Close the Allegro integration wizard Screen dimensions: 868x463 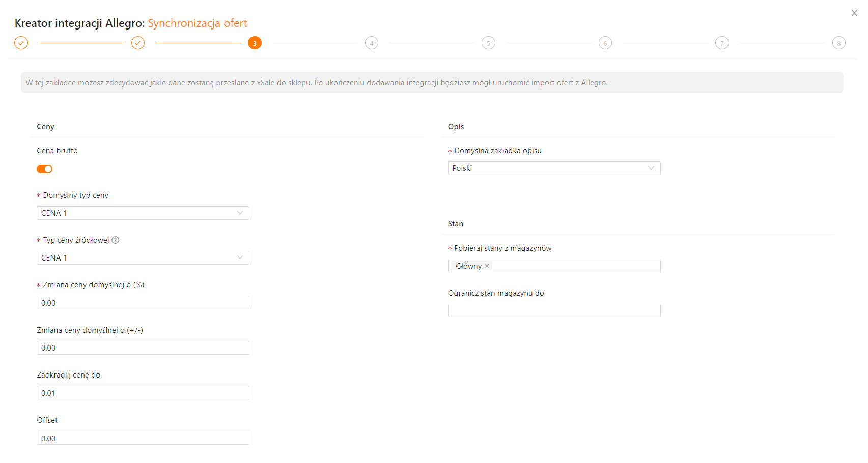tap(854, 13)
